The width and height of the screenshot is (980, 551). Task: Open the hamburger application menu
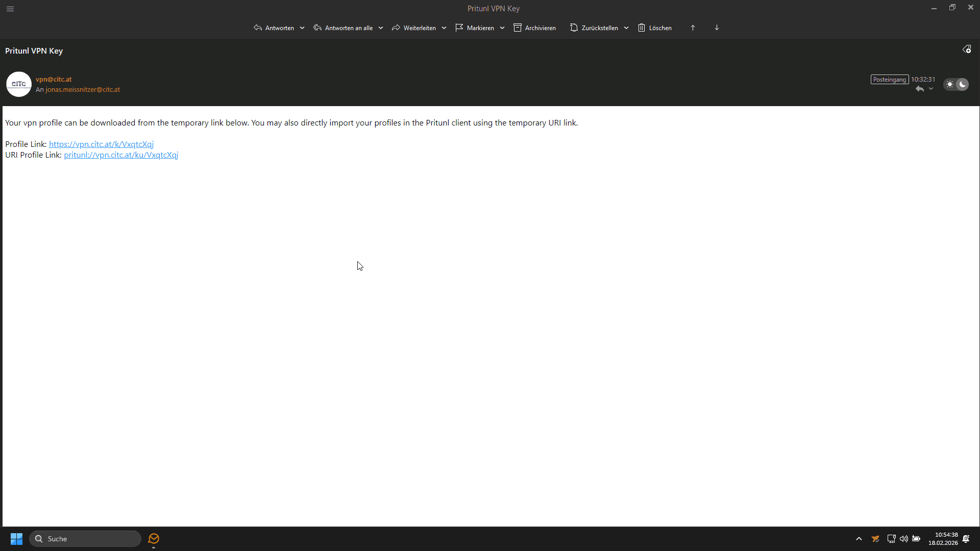pos(10,9)
